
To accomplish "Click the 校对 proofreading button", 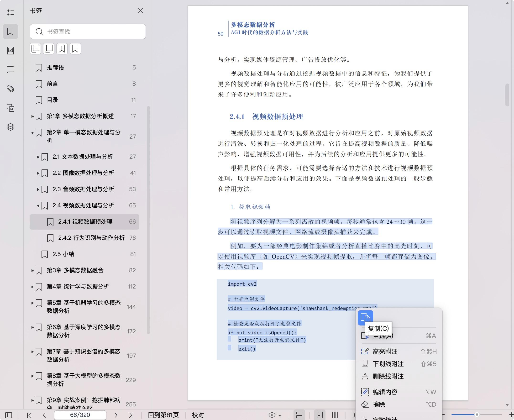I will pos(198,415).
